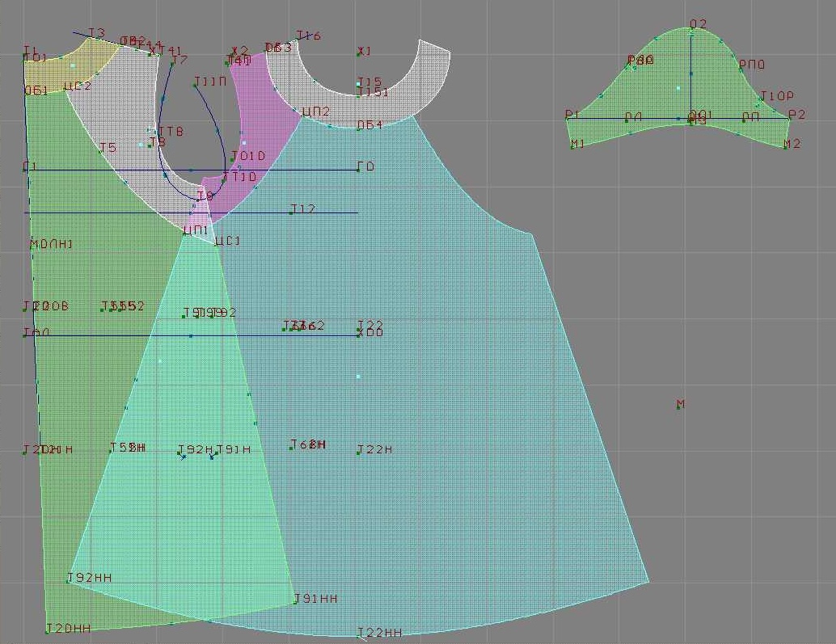
Task: Select point P1 on sleeve left corner
Action: (569, 118)
